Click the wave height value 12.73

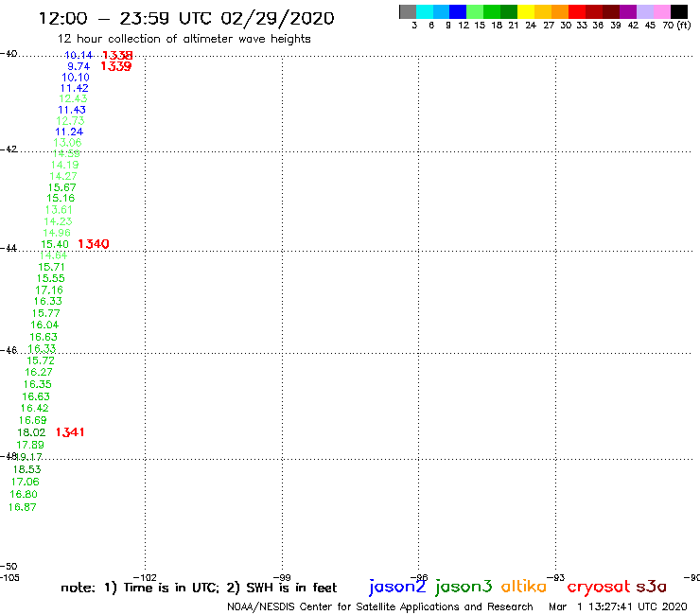[70, 120]
